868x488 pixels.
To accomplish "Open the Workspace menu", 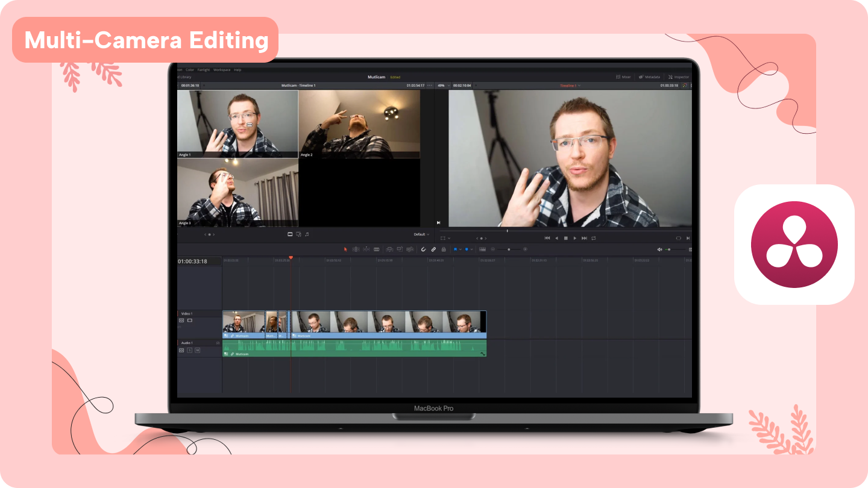I will [x=222, y=70].
